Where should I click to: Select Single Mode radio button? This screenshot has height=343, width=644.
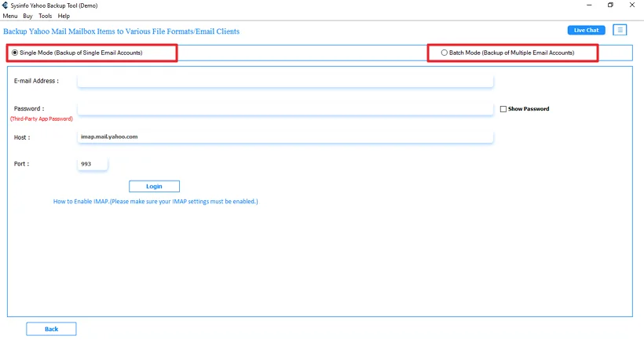[15, 53]
